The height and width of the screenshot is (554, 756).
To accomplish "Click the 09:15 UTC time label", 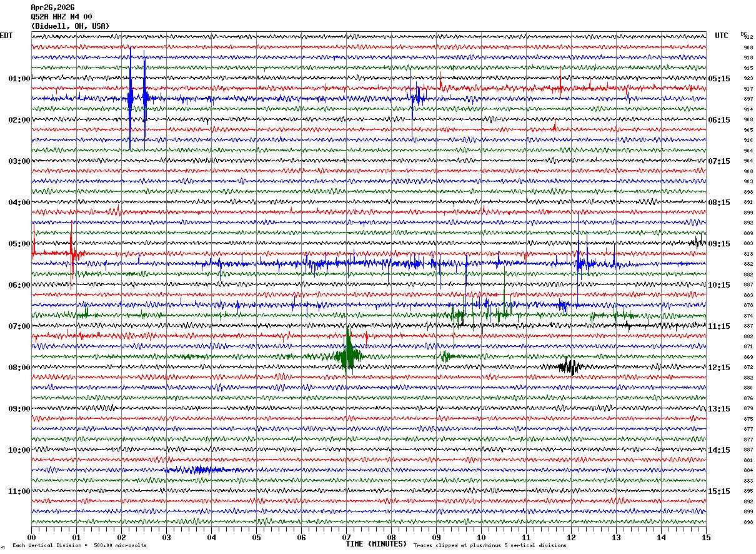I will click(x=720, y=244).
